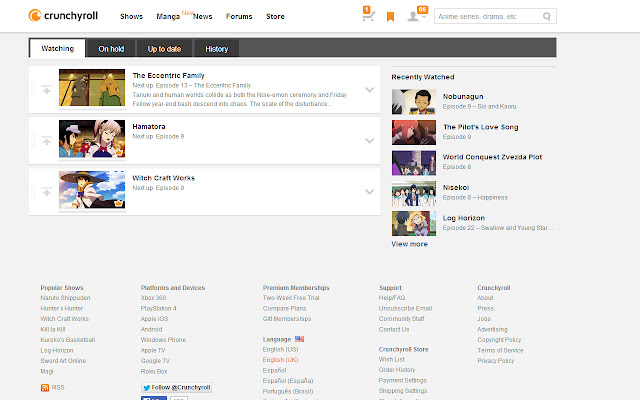Select English (UK) language
Viewport: 640px width, 400px height.
(x=280, y=360)
